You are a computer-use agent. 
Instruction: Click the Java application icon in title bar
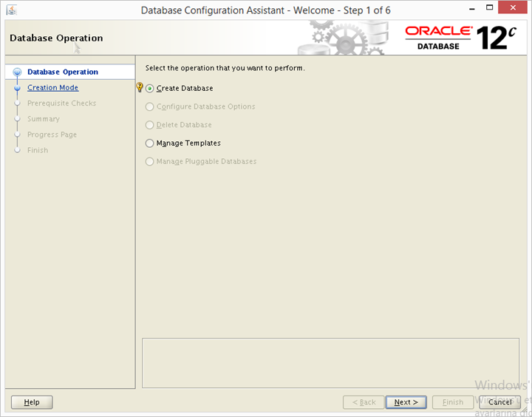(x=12, y=10)
